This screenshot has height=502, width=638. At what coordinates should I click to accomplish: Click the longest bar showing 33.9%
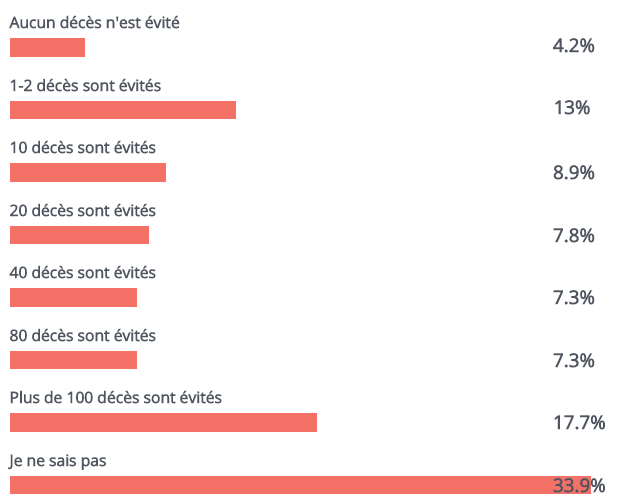(300, 485)
